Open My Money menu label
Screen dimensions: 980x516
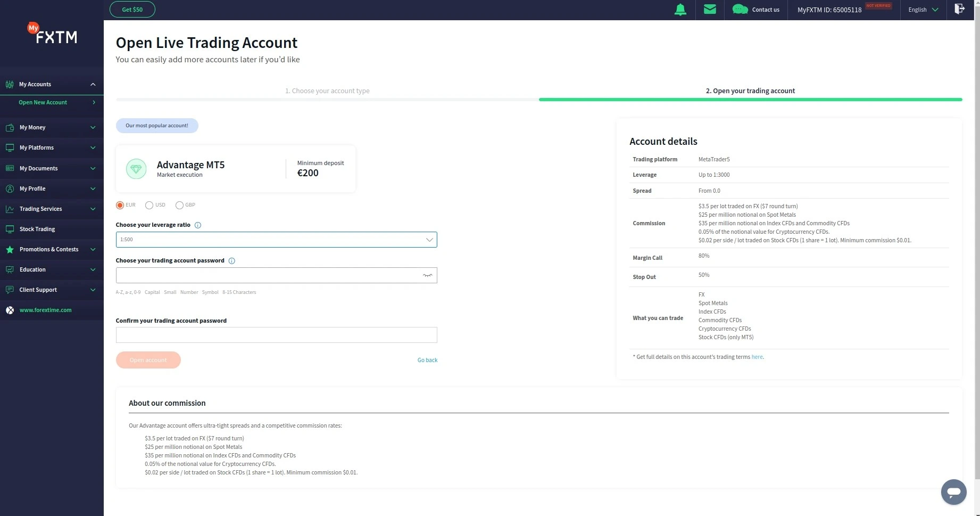coord(32,127)
